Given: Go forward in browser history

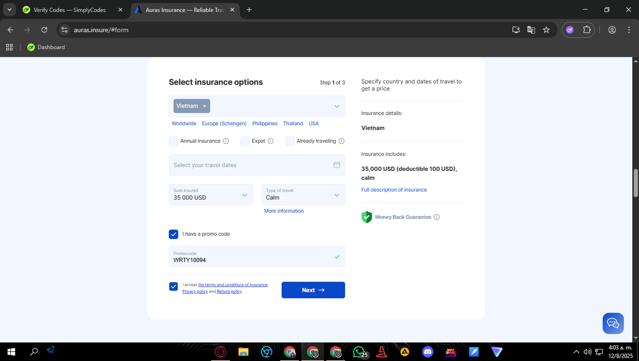Looking at the screenshot, I should coord(27,30).
